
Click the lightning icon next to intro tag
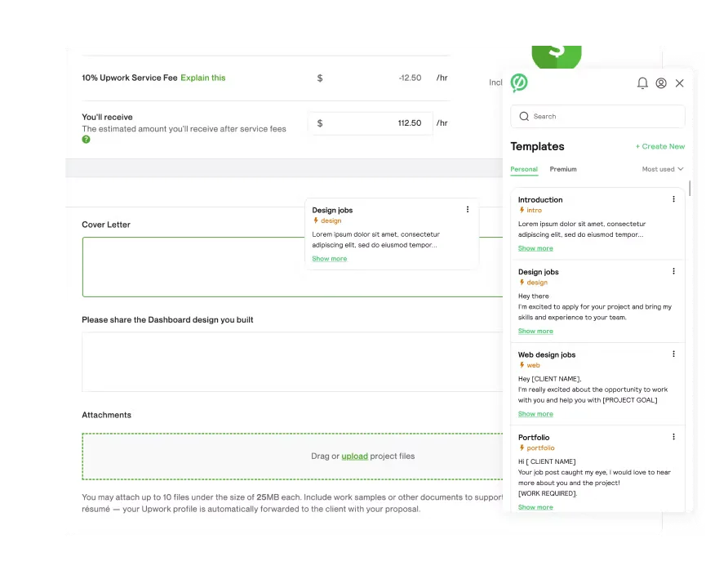pyautogui.click(x=522, y=210)
